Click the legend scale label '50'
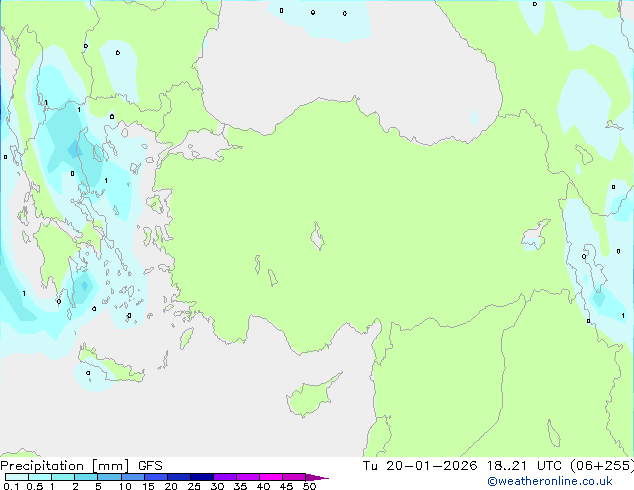 [x=309, y=486]
